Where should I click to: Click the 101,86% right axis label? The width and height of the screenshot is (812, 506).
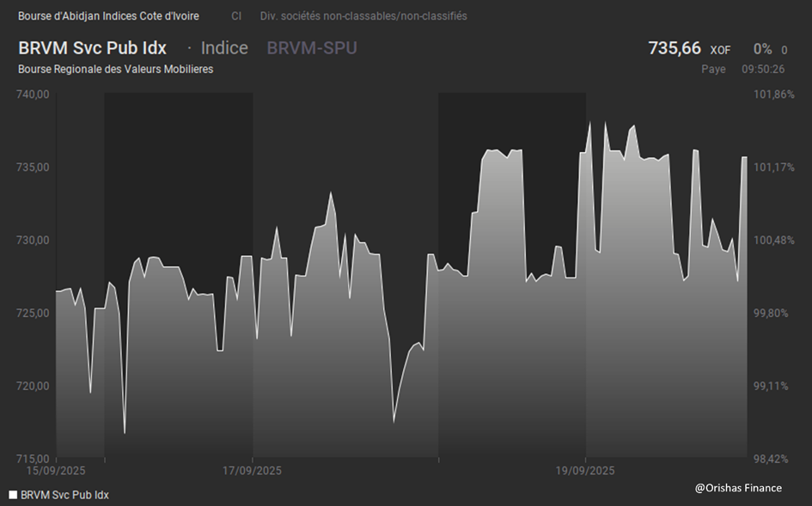(773, 94)
